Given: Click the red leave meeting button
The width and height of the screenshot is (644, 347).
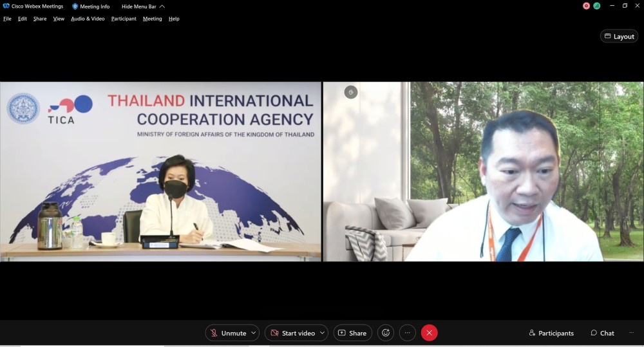Looking at the screenshot, I should point(429,333).
